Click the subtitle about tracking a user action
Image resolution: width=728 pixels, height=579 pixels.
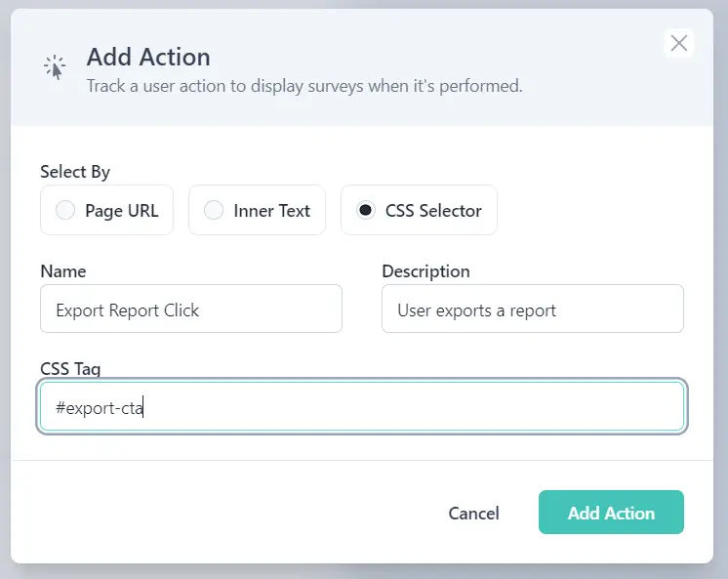(x=304, y=86)
